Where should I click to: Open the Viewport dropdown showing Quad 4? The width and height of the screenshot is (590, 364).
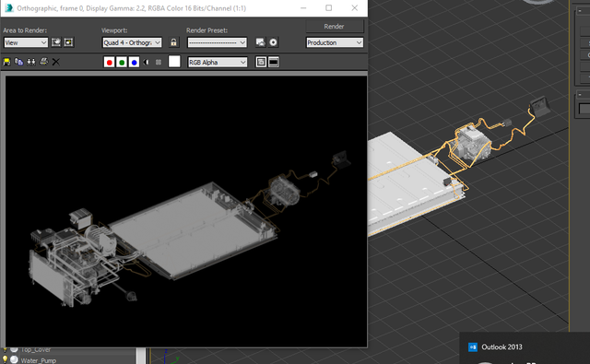pyautogui.click(x=132, y=42)
